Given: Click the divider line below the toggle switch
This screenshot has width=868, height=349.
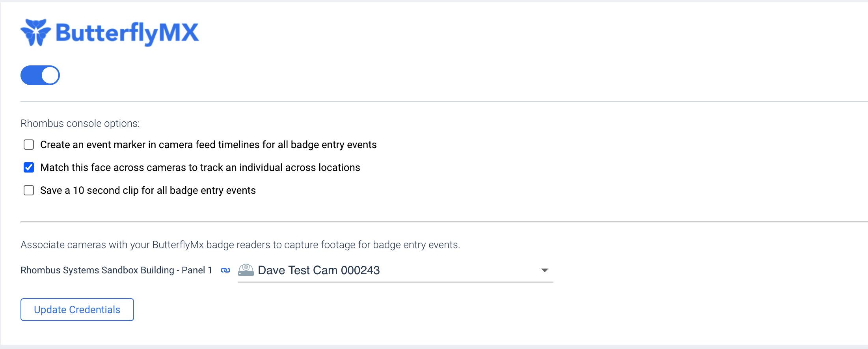Looking at the screenshot, I should click(444, 101).
